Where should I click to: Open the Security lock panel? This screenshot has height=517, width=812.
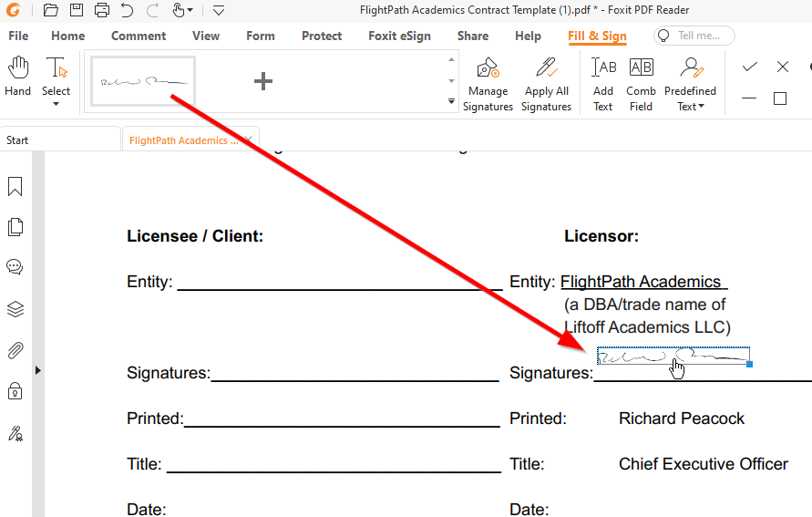[x=15, y=391]
